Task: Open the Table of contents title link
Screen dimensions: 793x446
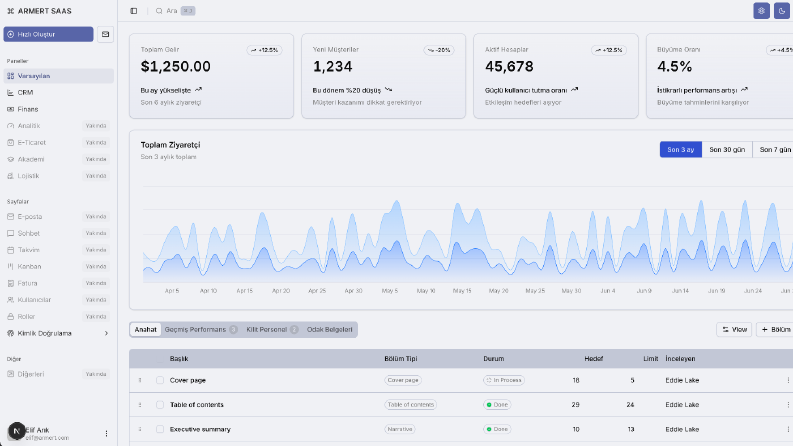Action: (197, 405)
